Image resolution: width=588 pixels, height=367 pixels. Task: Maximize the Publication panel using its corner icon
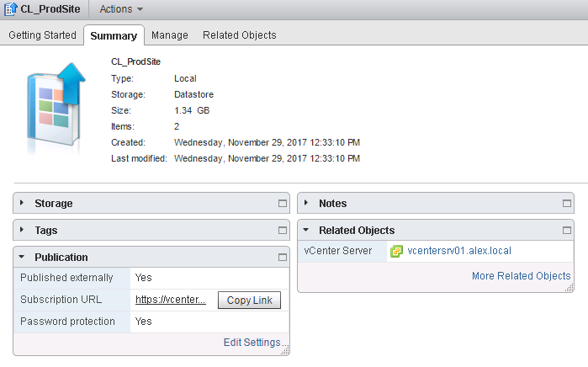point(283,258)
